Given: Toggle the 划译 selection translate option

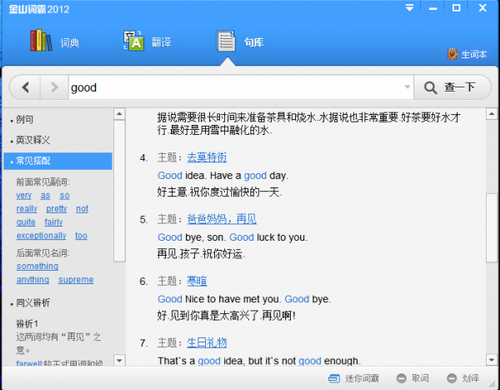Looking at the screenshot, I should (x=463, y=378).
